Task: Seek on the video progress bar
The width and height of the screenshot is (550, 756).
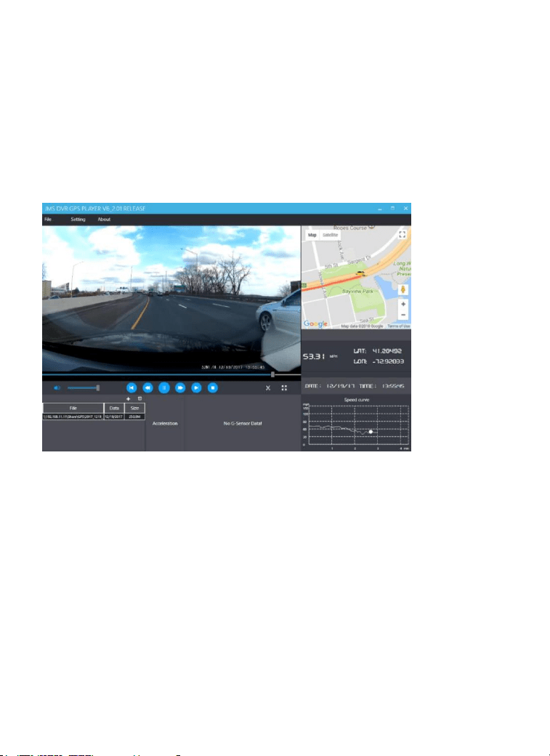Action: tap(171, 374)
